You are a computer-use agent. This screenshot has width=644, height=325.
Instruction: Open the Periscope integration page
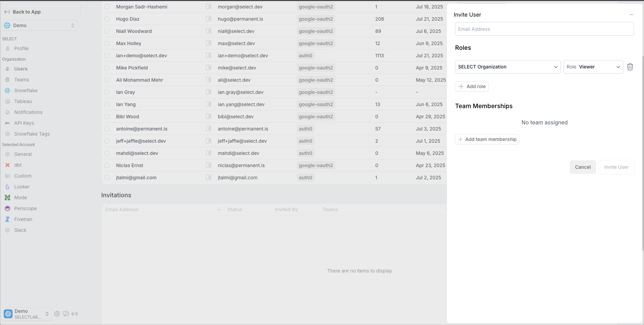25,208
